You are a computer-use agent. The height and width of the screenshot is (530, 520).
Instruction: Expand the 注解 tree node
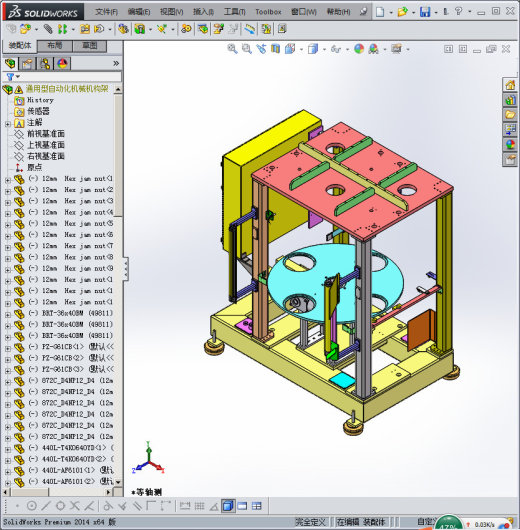[x=8, y=124]
